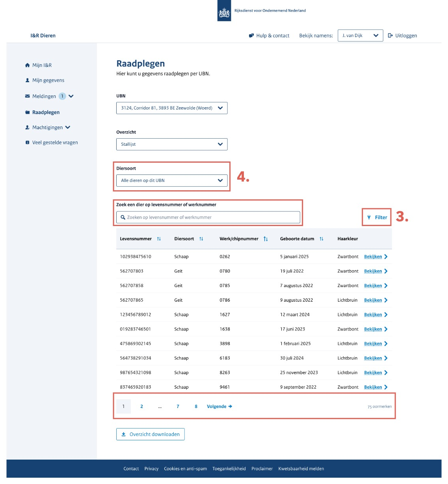Viewport: 448px width, 484px height.
Task: Open Proclaimer footer link
Action: coord(262,469)
